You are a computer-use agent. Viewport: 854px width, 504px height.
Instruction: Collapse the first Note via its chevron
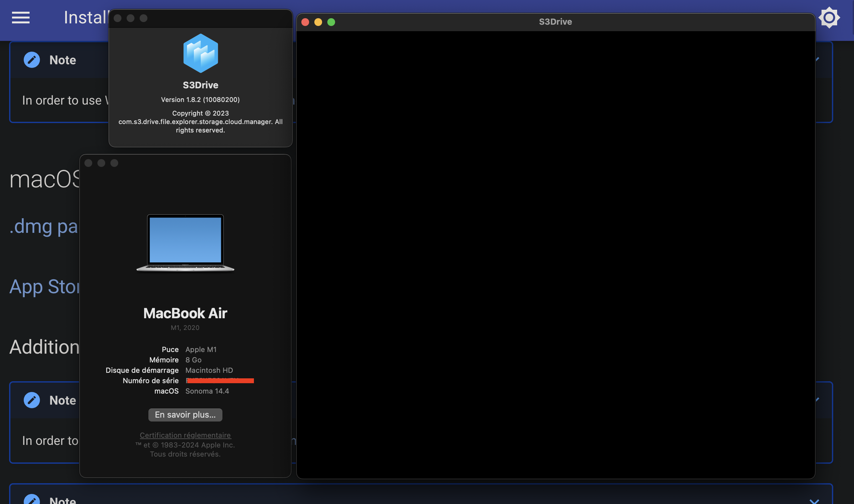coord(818,59)
